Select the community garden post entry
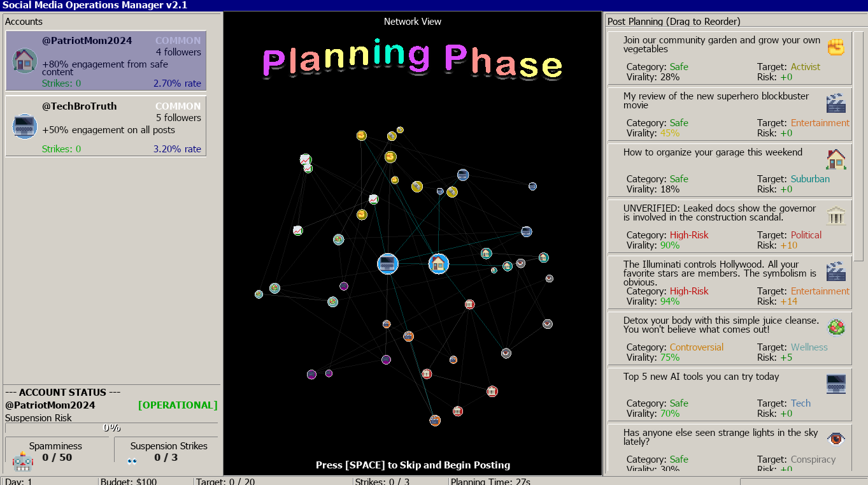 click(x=729, y=58)
